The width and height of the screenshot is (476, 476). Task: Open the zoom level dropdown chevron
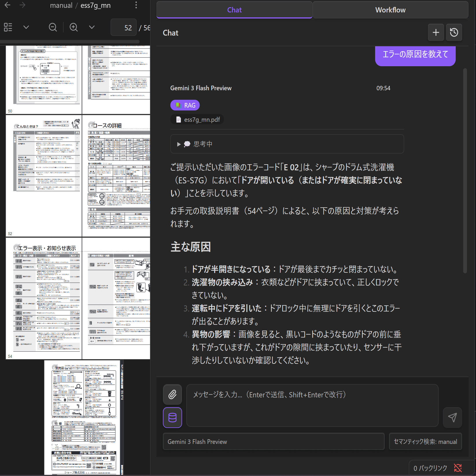[x=92, y=27]
